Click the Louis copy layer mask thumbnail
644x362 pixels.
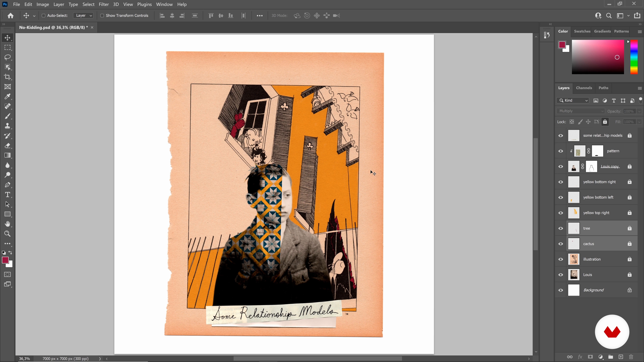591,166
